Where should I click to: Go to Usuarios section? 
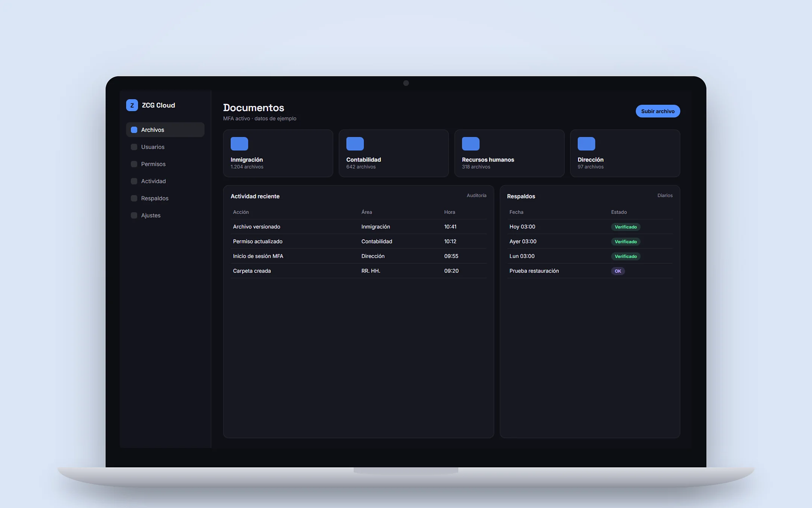[165, 147]
